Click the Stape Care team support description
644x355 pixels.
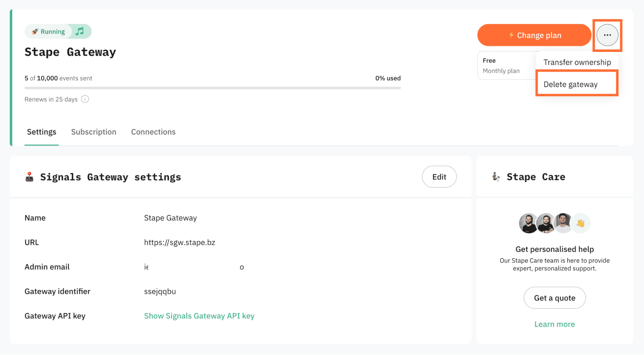coord(554,264)
